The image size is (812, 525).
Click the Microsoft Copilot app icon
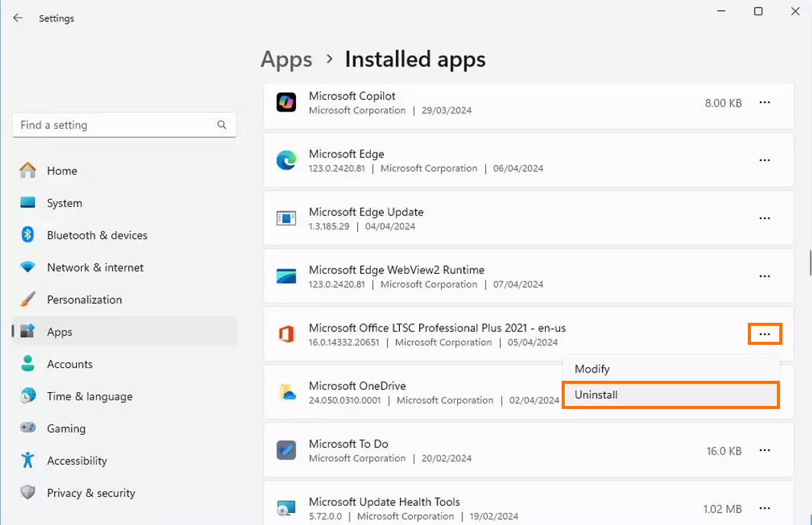(286, 102)
